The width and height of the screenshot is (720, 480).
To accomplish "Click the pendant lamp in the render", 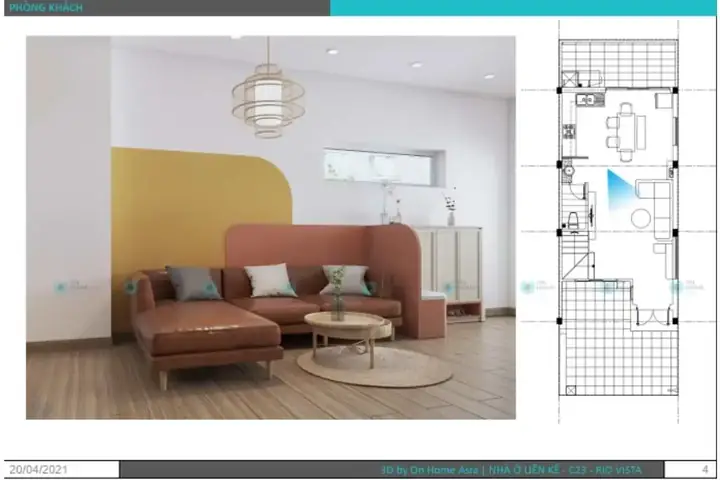I will (x=268, y=100).
